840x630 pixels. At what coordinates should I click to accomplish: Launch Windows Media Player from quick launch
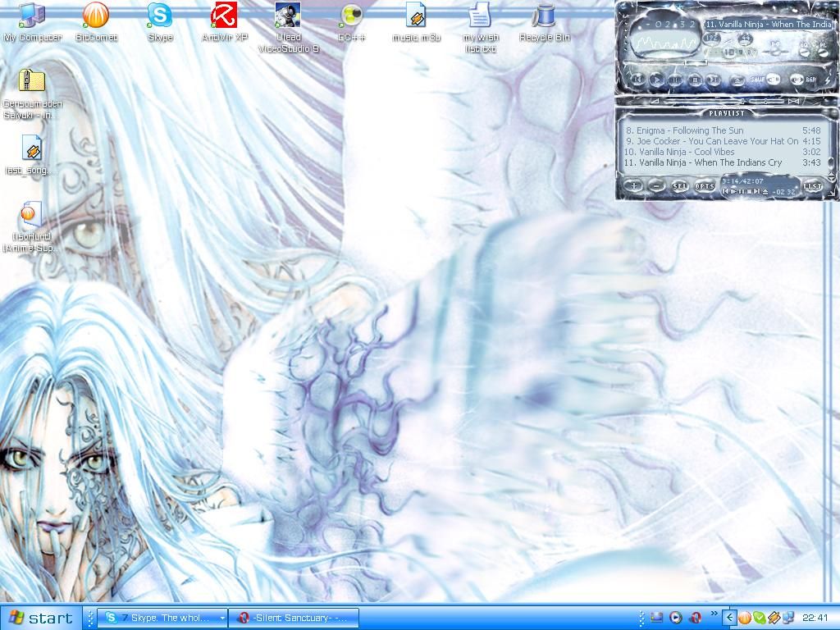pyautogui.click(x=676, y=618)
